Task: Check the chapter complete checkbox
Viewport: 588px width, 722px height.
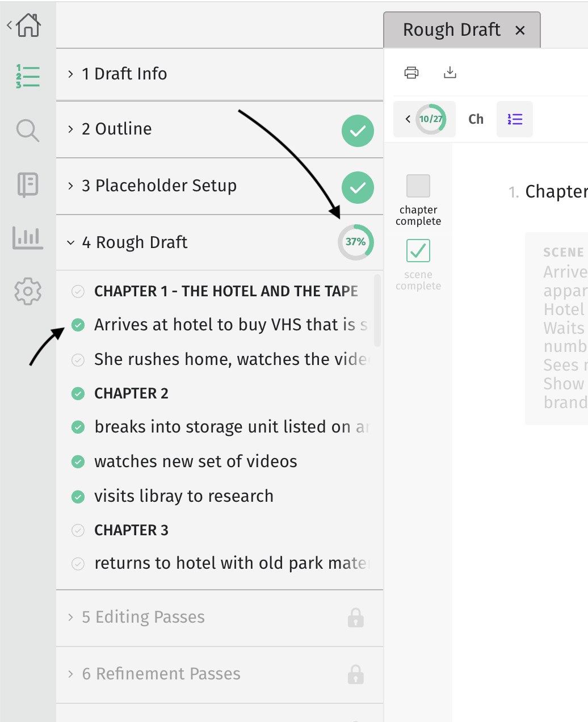Action: pos(418,186)
